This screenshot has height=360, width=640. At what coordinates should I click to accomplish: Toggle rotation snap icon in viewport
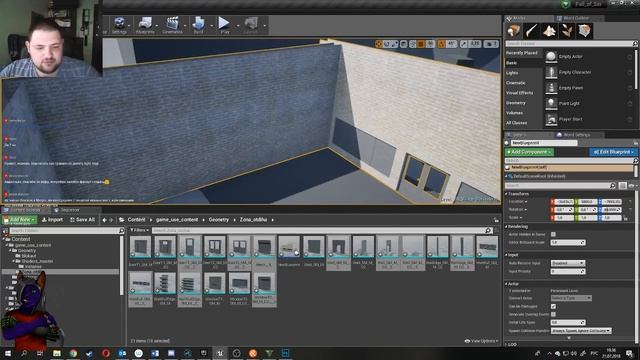tap(441, 44)
